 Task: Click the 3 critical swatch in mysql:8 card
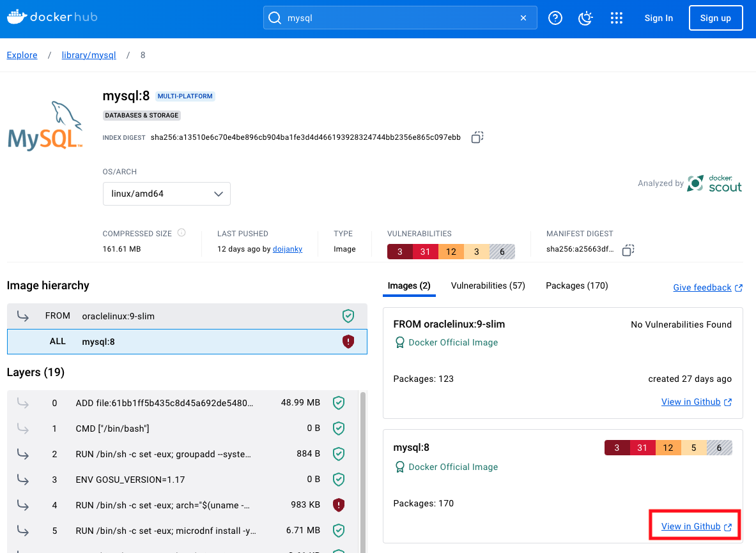(x=617, y=448)
